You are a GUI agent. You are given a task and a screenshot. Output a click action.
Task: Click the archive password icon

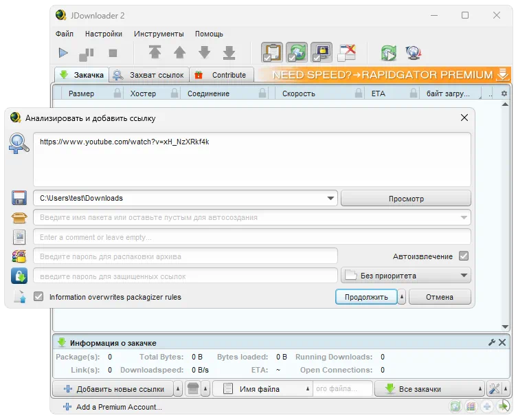(19, 256)
